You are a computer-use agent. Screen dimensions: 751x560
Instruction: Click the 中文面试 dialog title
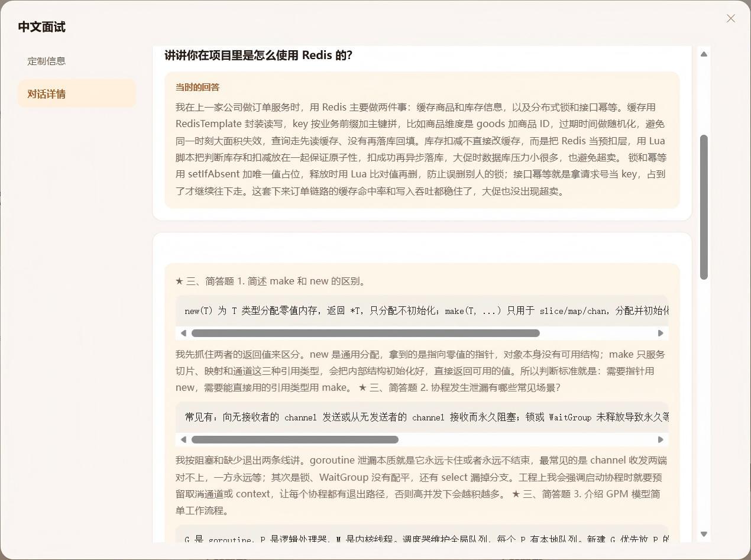pyautogui.click(x=41, y=27)
